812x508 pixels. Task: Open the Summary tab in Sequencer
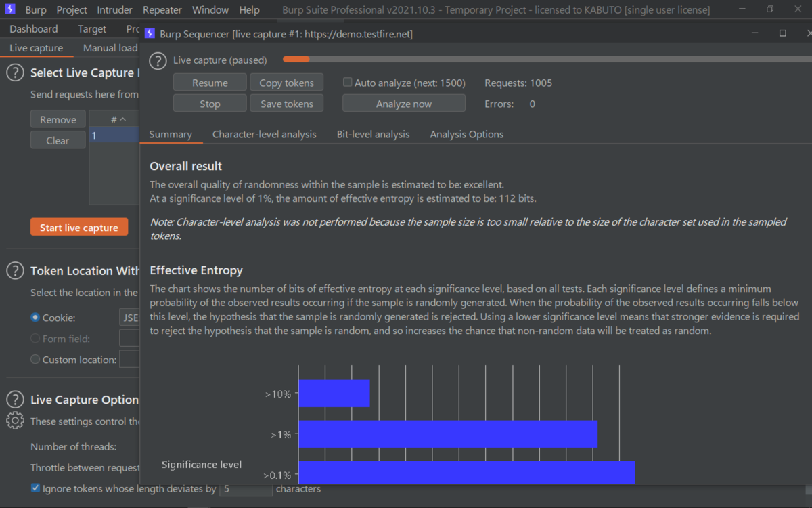171,134
